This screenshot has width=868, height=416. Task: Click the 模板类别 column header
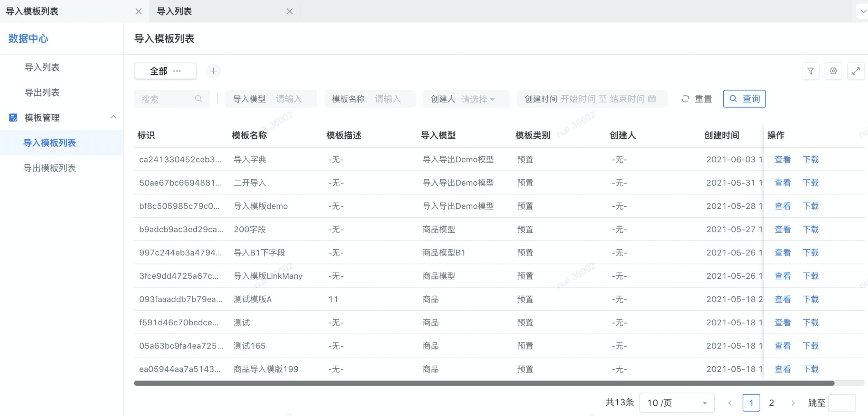(x=533, y=135)
